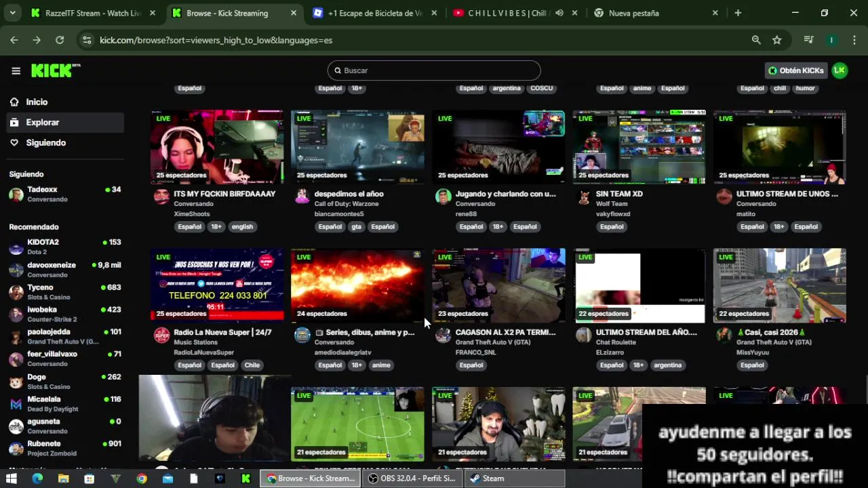868x488 pixels.
Task: Go forward in browser history
Action: (x=37, y=40)
